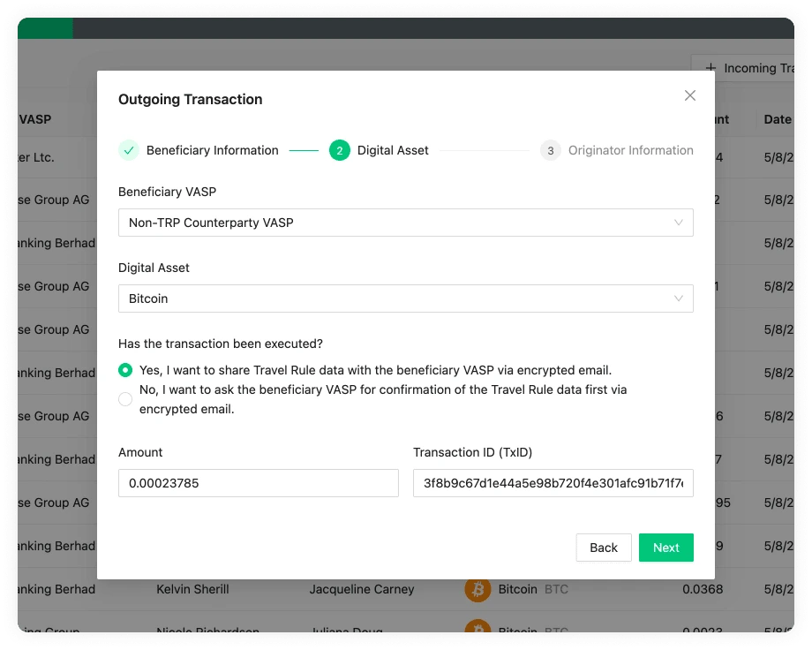Close the Outgoing Transaction dialog

[689, 95]
